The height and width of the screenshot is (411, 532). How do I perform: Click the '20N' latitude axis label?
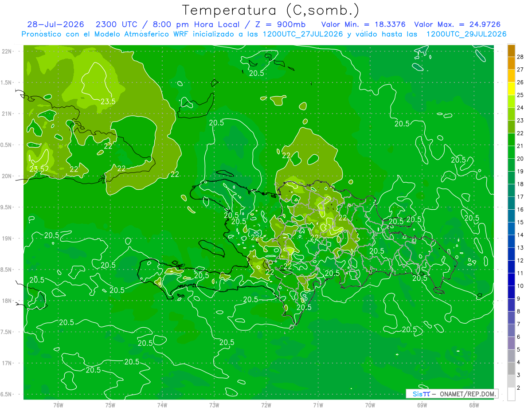point(7,176)
